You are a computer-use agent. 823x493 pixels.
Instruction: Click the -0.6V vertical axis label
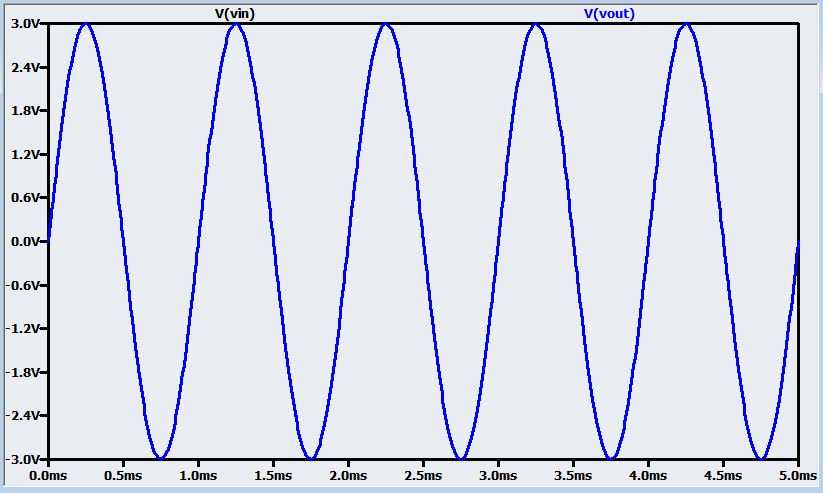23,286
